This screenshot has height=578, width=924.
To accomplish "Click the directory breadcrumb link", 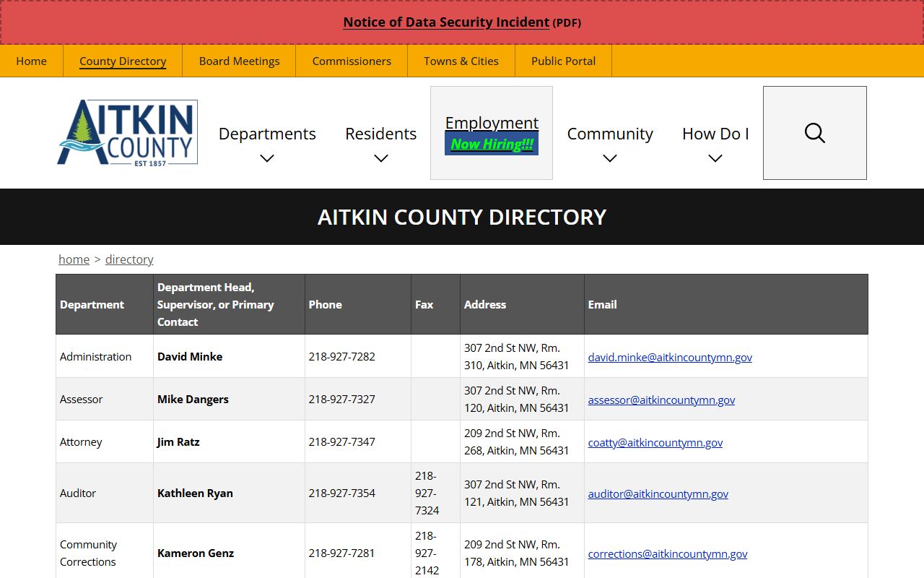I will click(x=129, y=259).
